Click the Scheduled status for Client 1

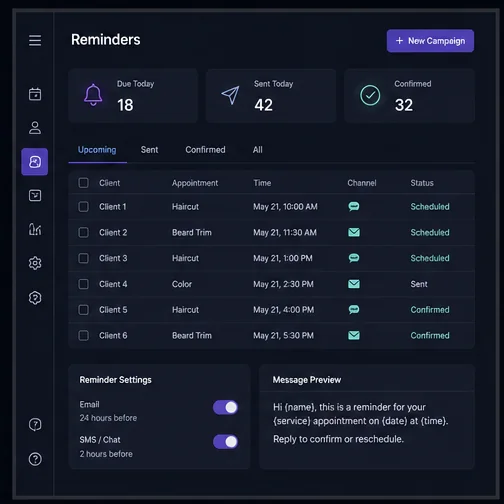pos(430,207)
